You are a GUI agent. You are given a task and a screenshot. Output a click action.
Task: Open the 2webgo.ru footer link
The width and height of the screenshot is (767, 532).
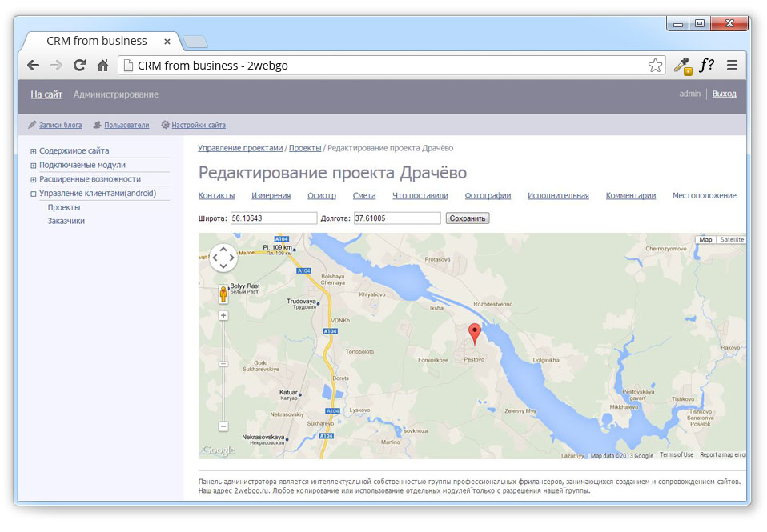coord(251,490)
